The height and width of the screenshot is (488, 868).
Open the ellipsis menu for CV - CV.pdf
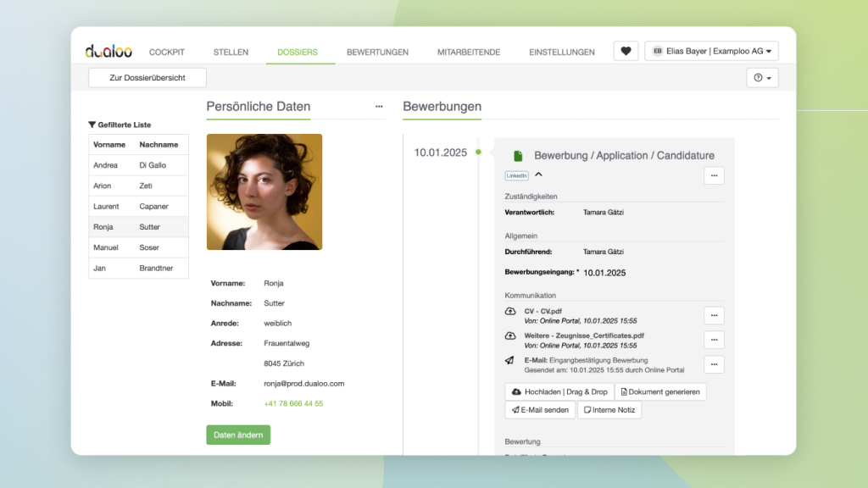click(x=714, y=314)
